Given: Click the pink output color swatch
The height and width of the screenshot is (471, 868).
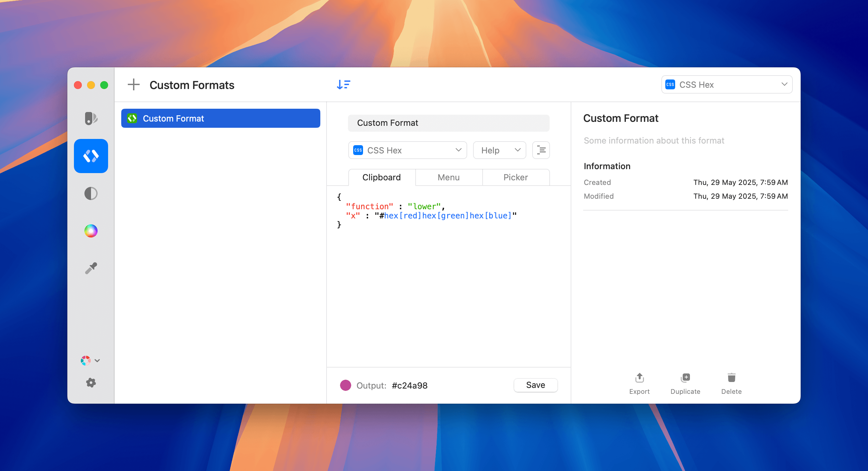Looking at the screenshot, I should 345,385.
